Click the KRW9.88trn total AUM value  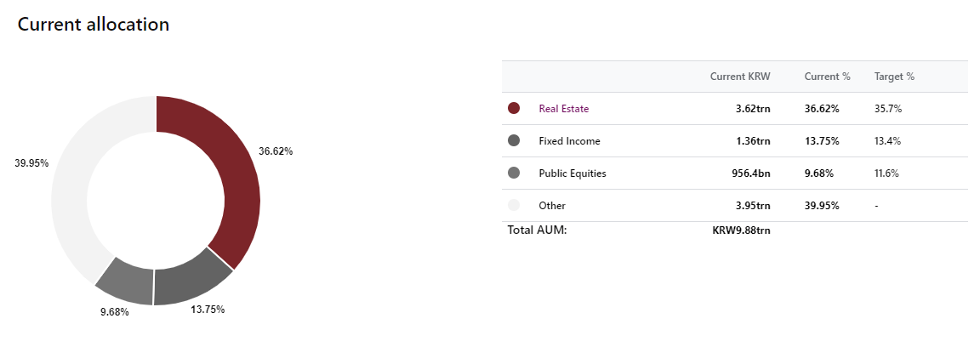click(x=741, y=230)
